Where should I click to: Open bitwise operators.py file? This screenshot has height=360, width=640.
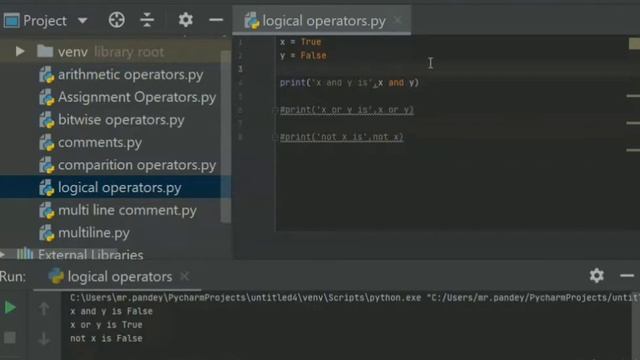[121, 120]
